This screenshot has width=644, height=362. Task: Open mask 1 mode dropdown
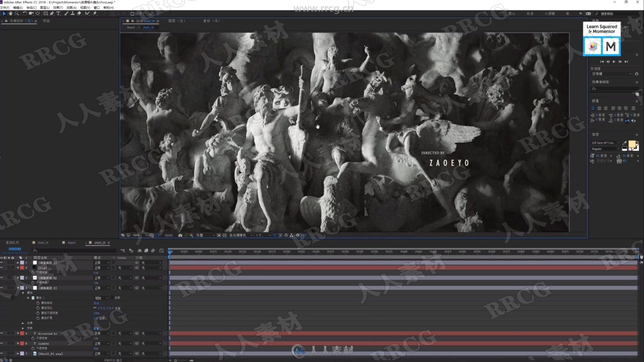[x=102, y=298]
